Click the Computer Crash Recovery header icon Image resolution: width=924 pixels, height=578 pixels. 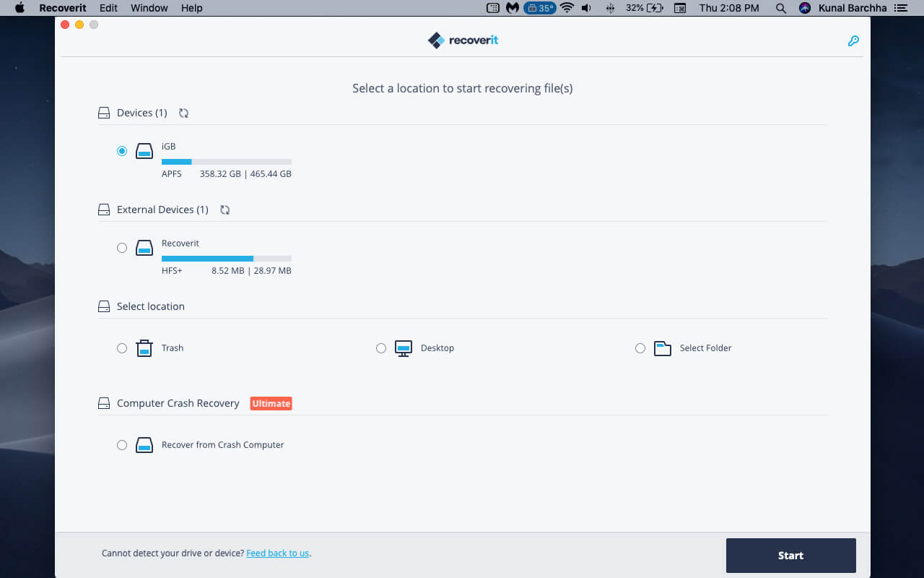coord(104,403)
